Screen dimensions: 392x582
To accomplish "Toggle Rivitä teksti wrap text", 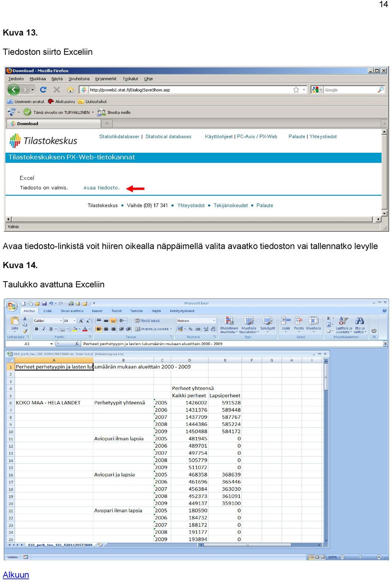I will point(147,321).
